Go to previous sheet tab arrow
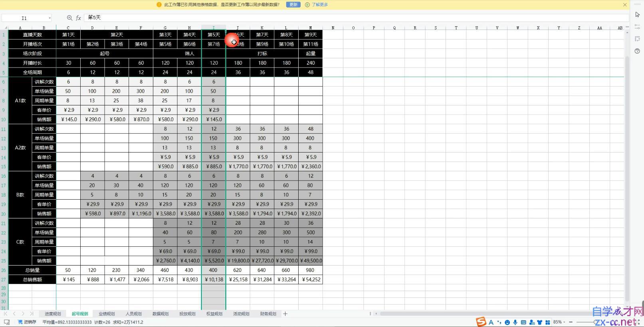Screen dimensions: 644x327 point(14,314)
